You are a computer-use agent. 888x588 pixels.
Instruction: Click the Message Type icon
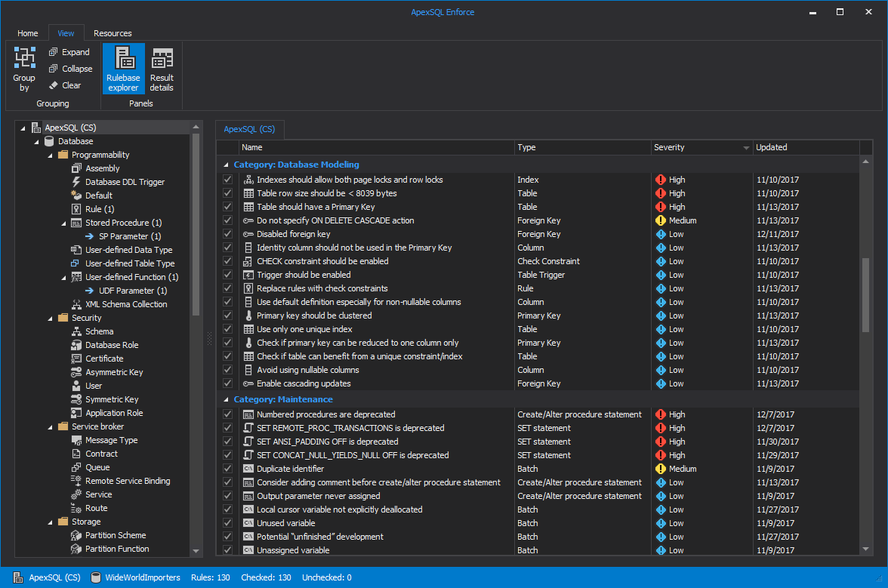(x=76, y=440)
